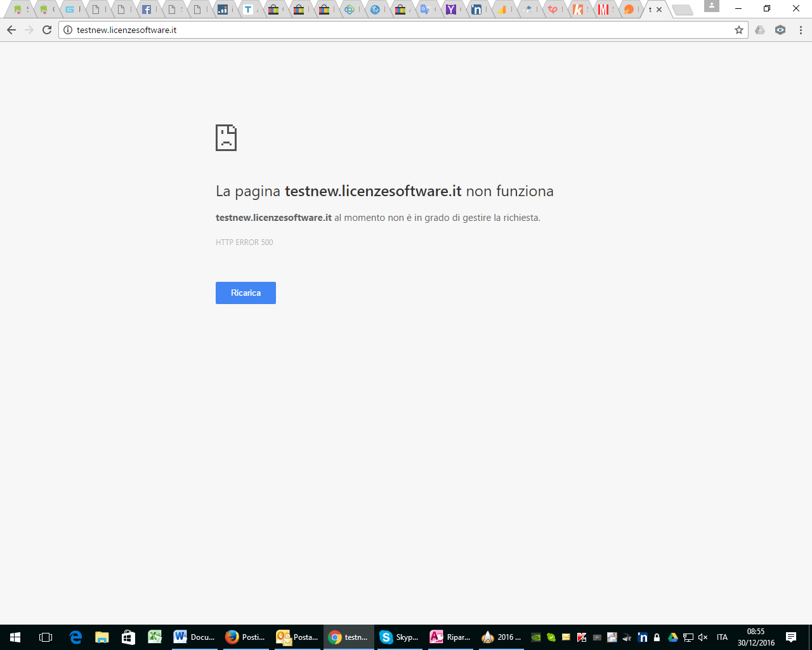Focus the address bar showing testnew.licenzesoftware.it
The image size is (812, 650).
403,30
